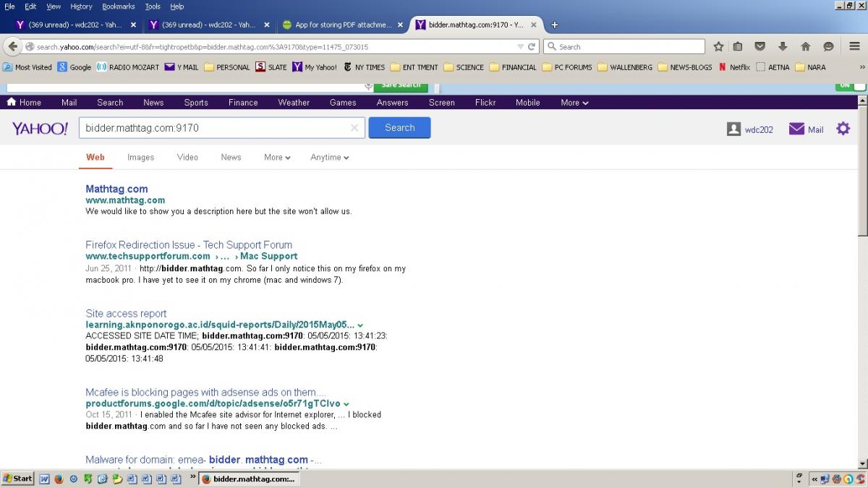The image size is (868, 488).
Task: Click Finance in Yahoo navigation bar
Action: [x=243, y=103]
